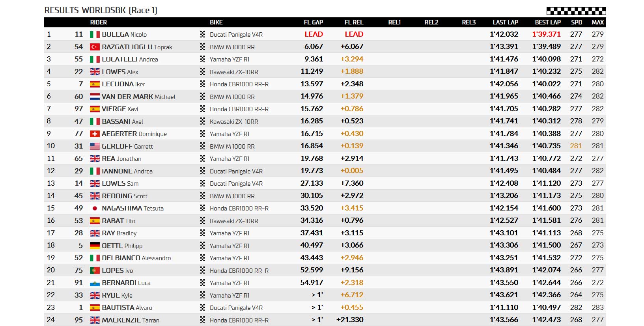Click the checkered icon before Razgatlioglu's BMW M 1000 RR
The image size is (644, 326).
point(202,47)
